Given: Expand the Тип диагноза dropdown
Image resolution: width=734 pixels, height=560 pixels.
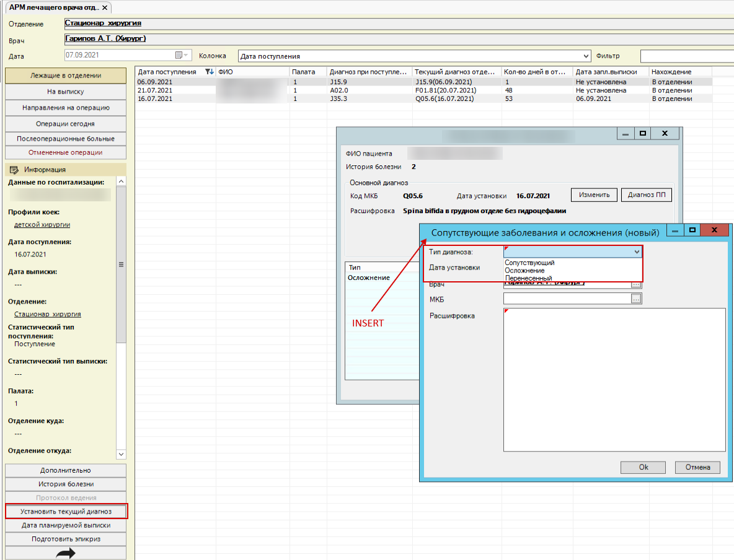Looking at the screenshot, I should pyautogui.click(x=637, y=252).
